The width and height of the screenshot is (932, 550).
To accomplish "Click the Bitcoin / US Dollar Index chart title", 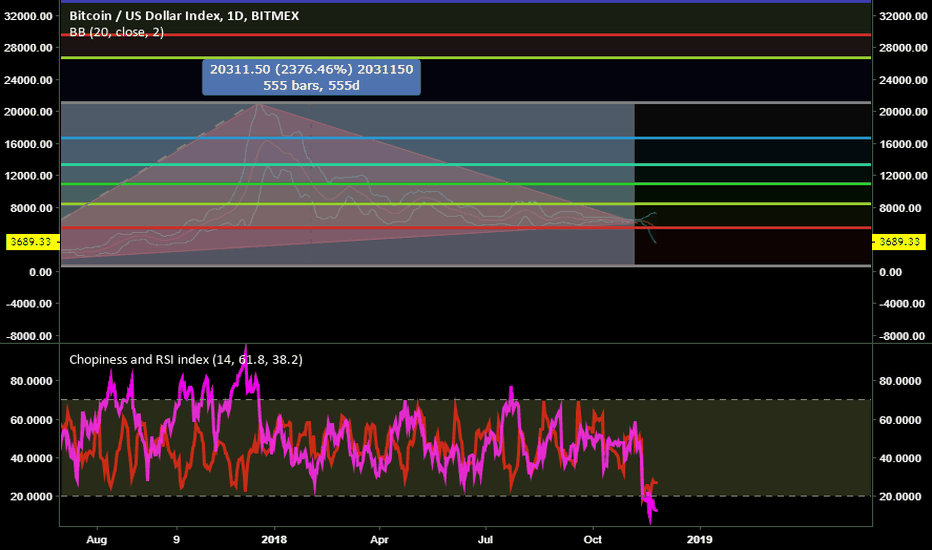I will pos(184,16).
